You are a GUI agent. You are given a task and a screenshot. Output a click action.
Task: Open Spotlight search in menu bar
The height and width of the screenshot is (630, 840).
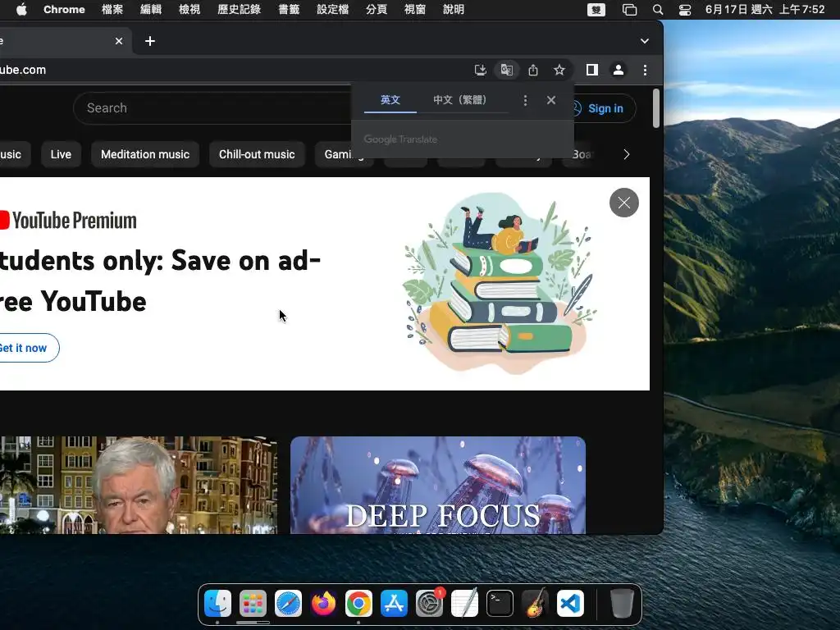pos(658,10)
